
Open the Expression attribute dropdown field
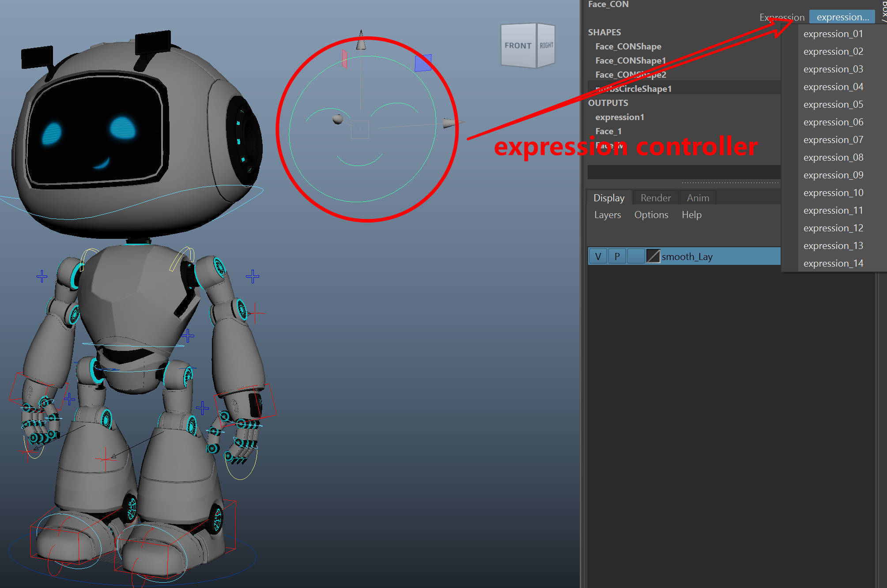tap(842, 17)
